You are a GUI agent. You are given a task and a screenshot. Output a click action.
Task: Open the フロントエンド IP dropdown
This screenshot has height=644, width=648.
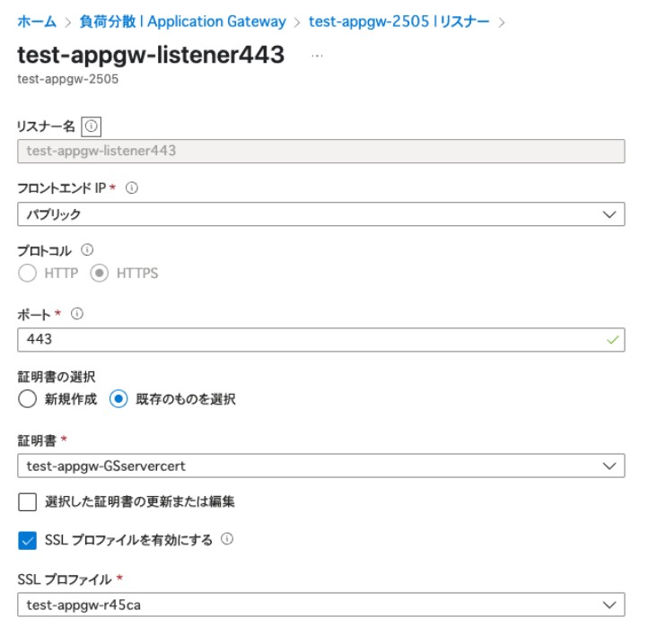pyautogui.click(x=320, y=214)
